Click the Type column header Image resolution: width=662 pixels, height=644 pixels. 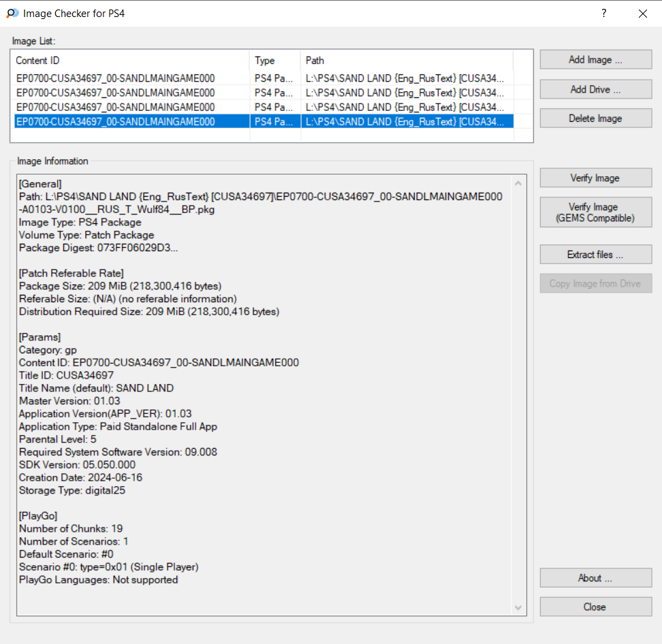pyautogui.click(x=274, y=61)
